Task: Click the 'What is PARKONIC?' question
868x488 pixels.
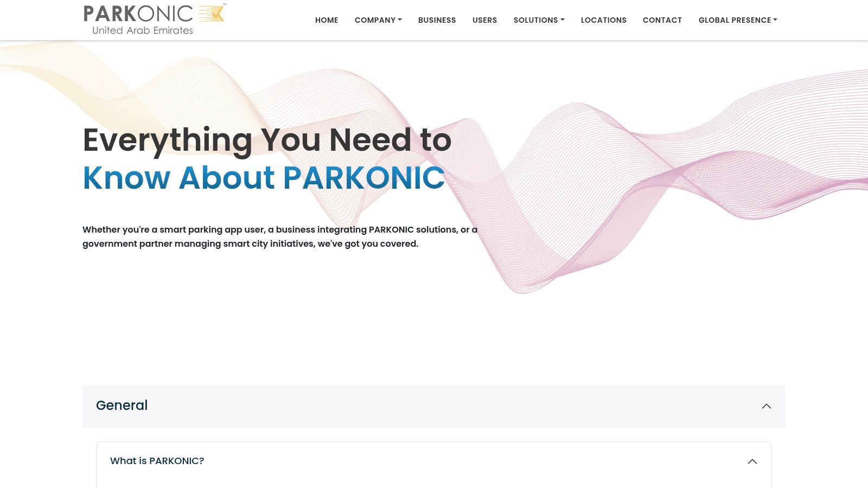Action: point(157,461)
